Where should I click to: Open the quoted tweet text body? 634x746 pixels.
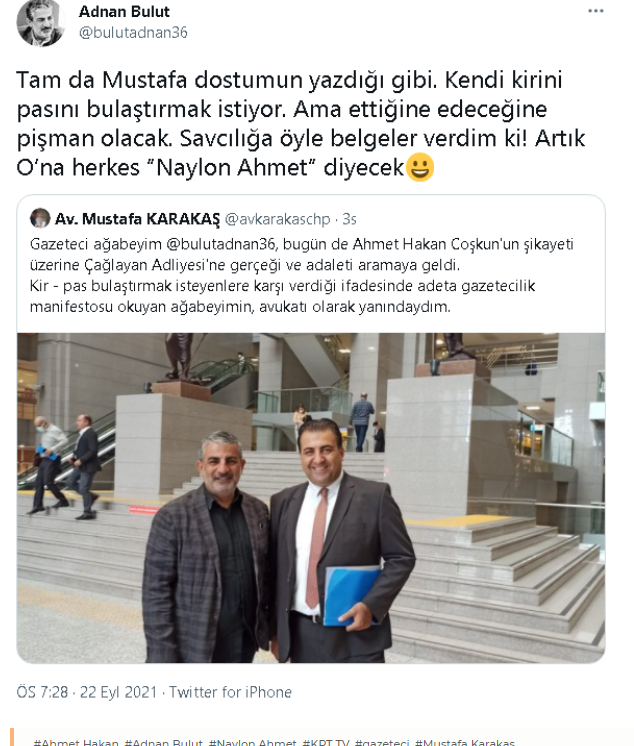tap(302, 275)
